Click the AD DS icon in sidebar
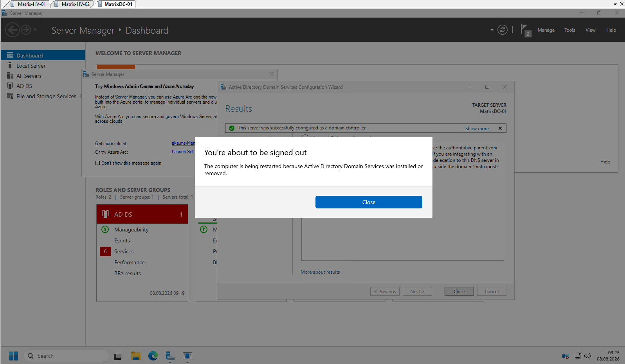625x364 pixels. click(x=10, y=86)
